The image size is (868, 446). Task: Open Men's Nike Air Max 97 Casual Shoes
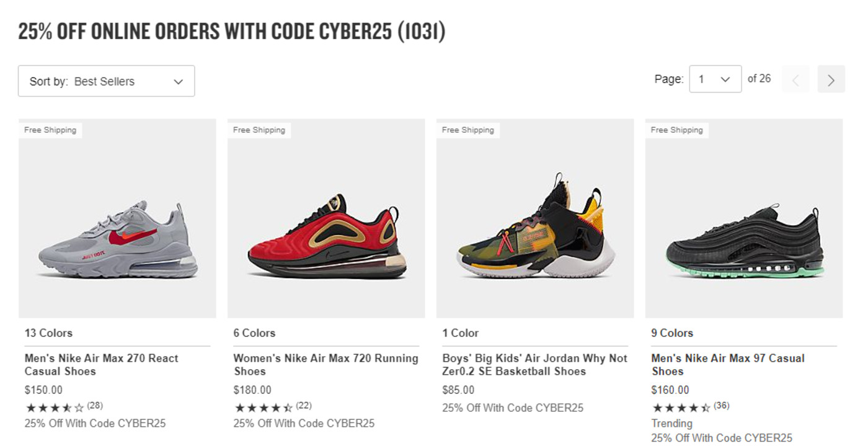[x=728, y=365]
